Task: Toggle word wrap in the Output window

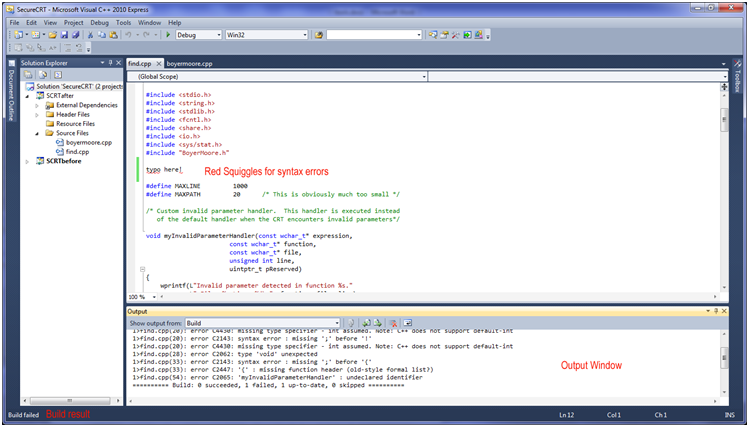Action: (x=407, y=323)
